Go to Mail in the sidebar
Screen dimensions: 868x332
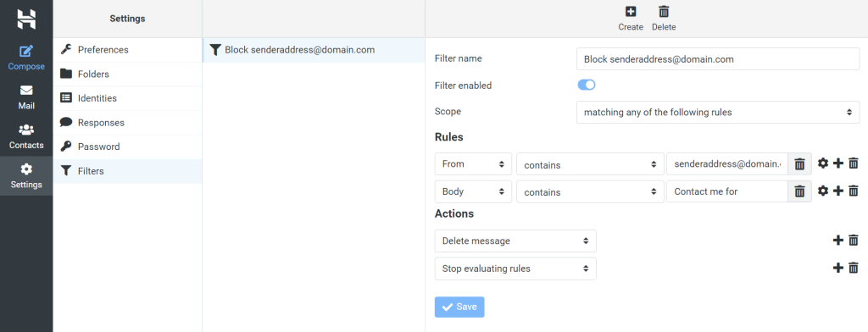click(26, 97)
